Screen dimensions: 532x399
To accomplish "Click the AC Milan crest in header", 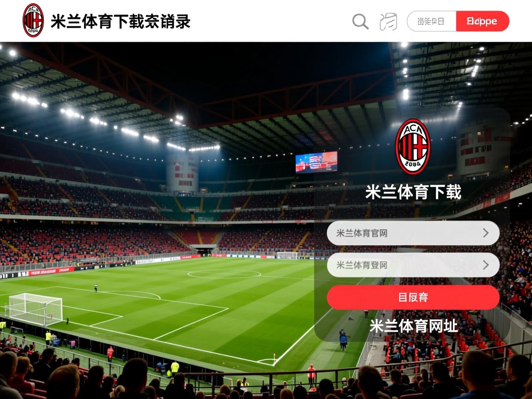I will click(x=33, y=20).
